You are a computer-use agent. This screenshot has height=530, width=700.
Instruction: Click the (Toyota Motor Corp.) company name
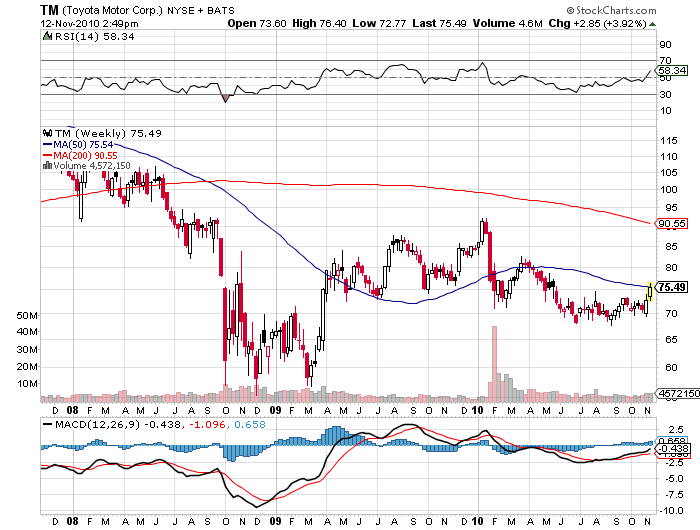click(x=112, y=10)
